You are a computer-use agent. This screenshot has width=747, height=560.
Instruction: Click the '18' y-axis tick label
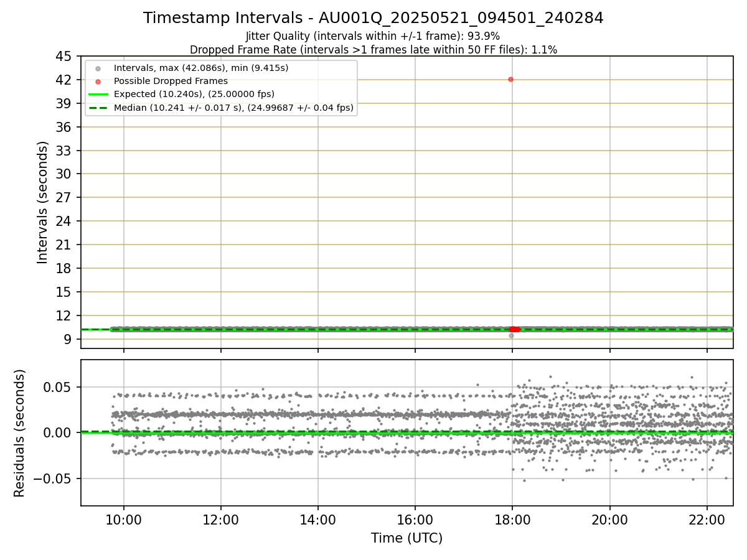click(x=63, y=269)
